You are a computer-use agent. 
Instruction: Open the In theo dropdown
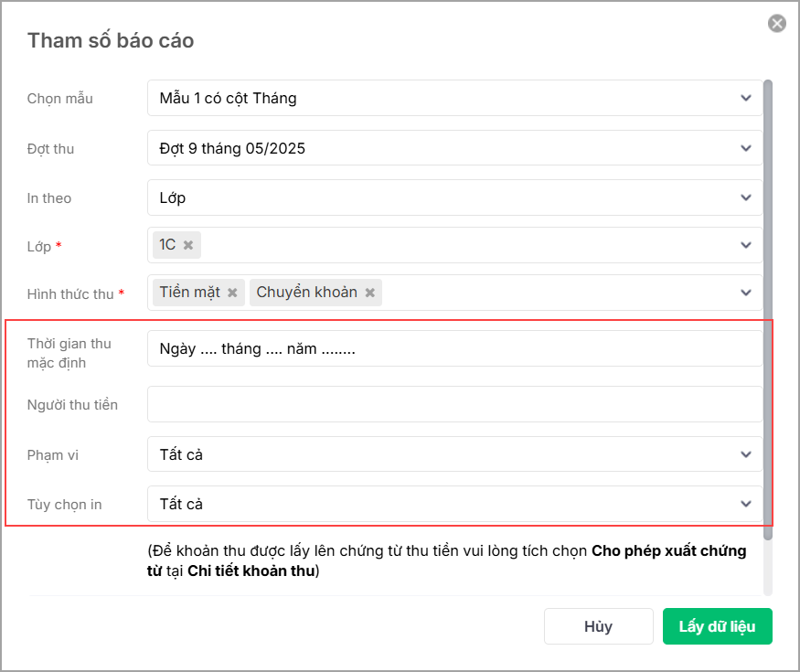point(746,197)
